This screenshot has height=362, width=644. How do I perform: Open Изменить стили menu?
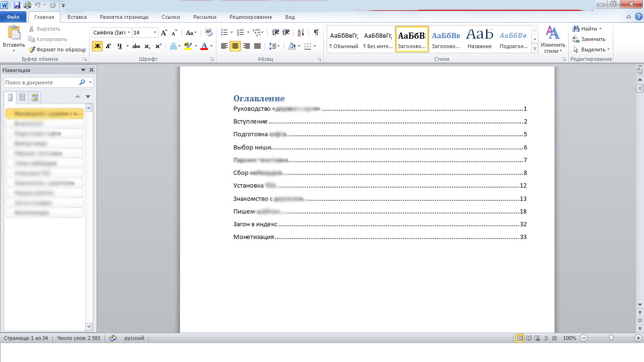coord(553,40)
